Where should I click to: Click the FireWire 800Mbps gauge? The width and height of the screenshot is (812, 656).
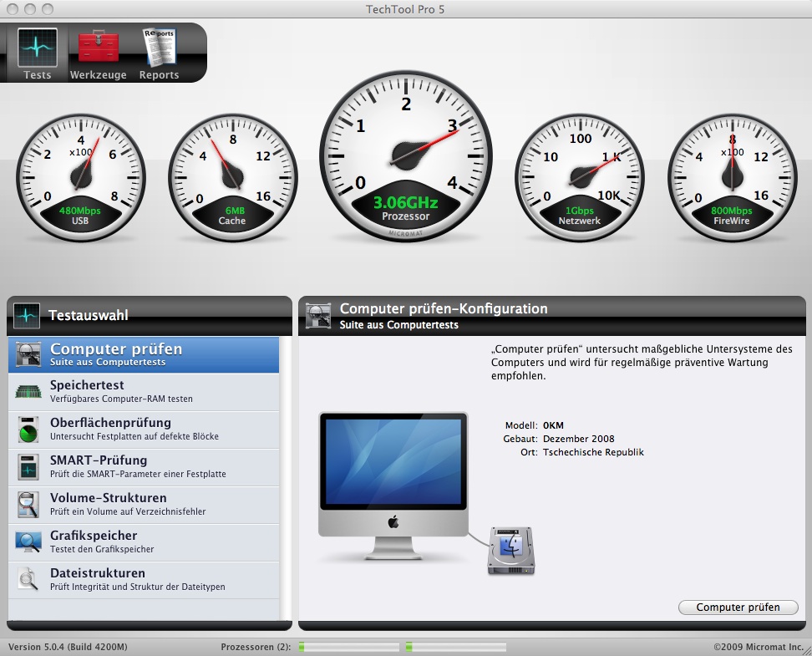tap(732, 175)
